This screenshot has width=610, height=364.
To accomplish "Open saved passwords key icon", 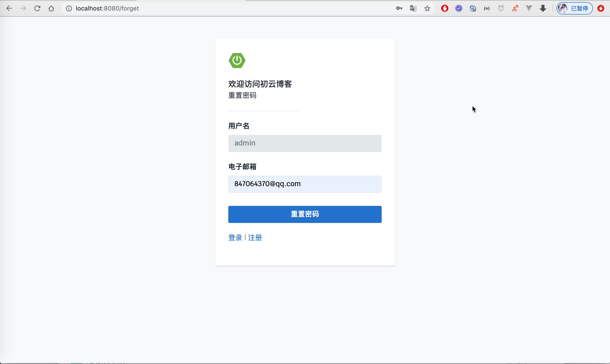I will 399,8.
